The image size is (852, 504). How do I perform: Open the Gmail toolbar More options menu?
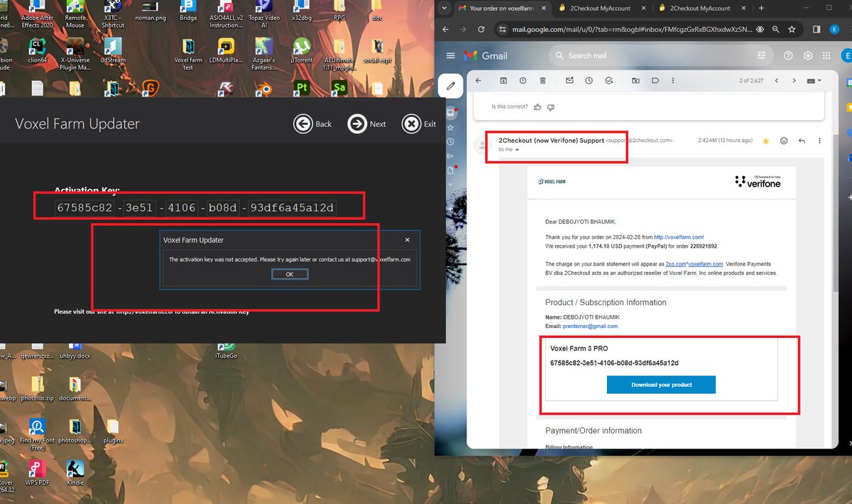point(674,81)
